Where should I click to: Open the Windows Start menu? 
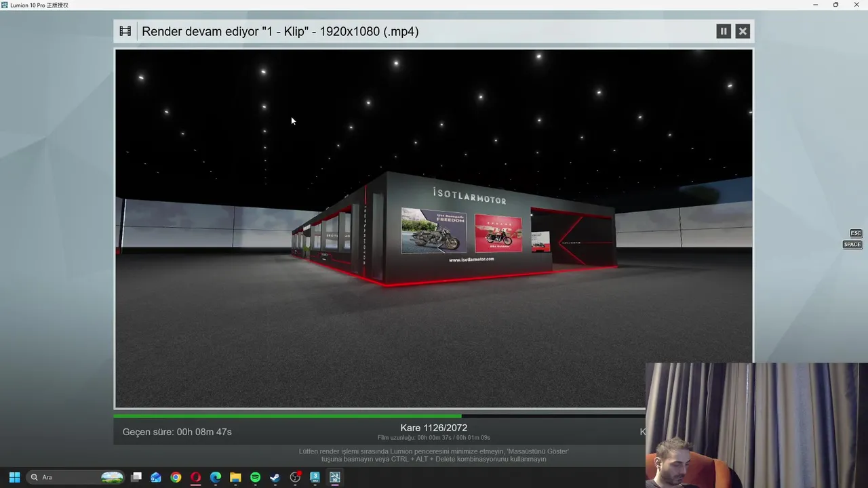tap(14, 477)
